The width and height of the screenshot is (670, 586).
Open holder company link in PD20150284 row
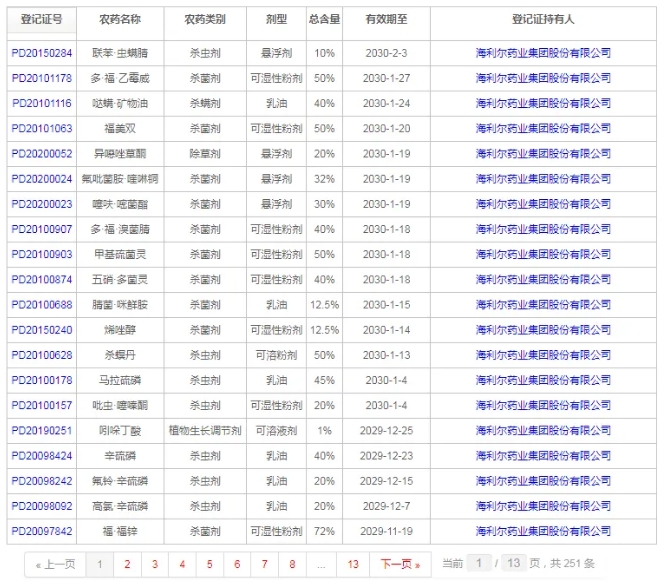(x=543, y=53)
